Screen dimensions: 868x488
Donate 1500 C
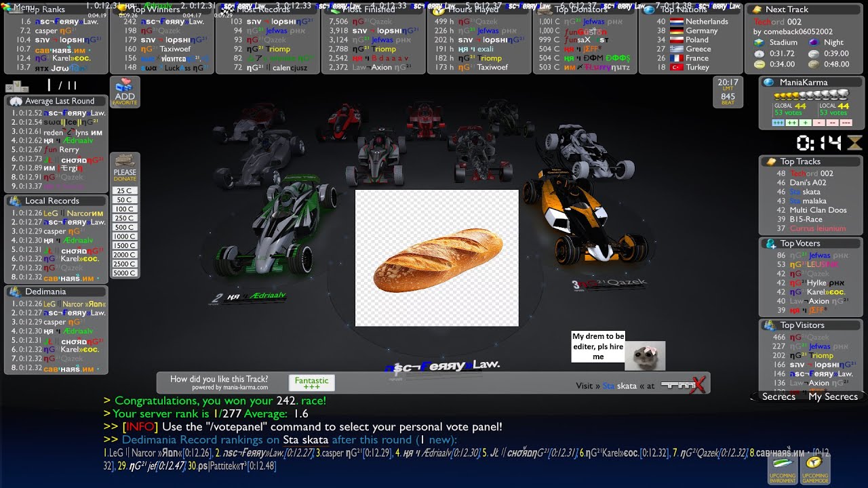(125, 246)
